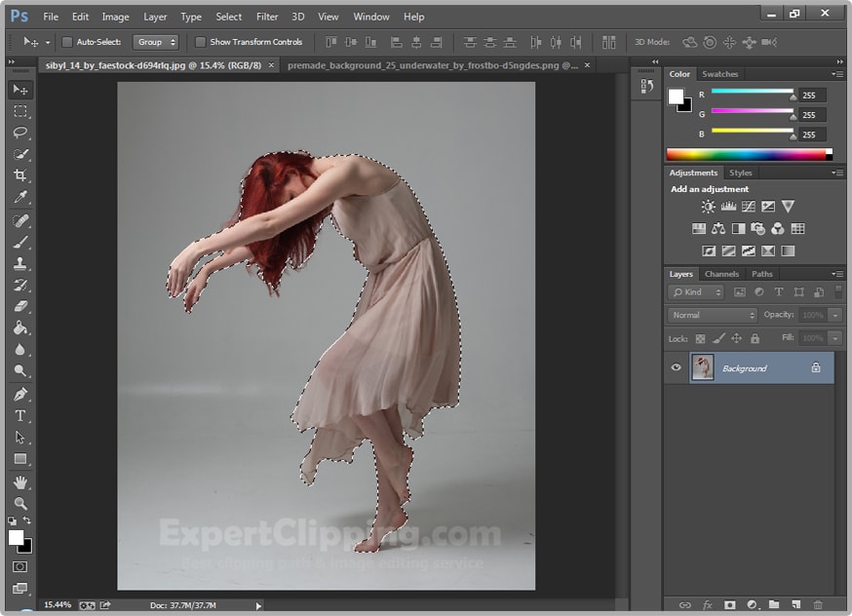
Task: Add a Hue/Saturation adjustment layer
Action: click(698, 227)
